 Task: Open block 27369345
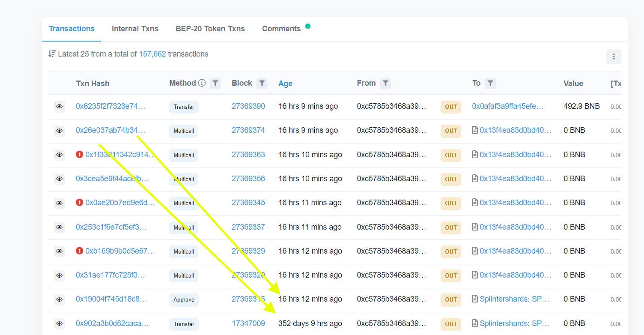(248, 203)
